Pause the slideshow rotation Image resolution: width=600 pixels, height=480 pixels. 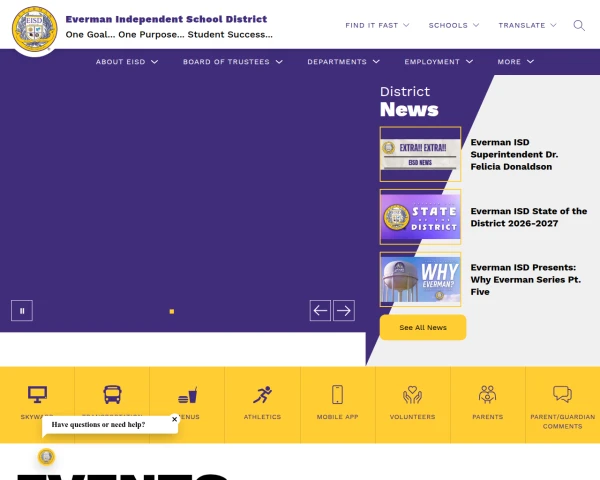(x=22, y=311)
